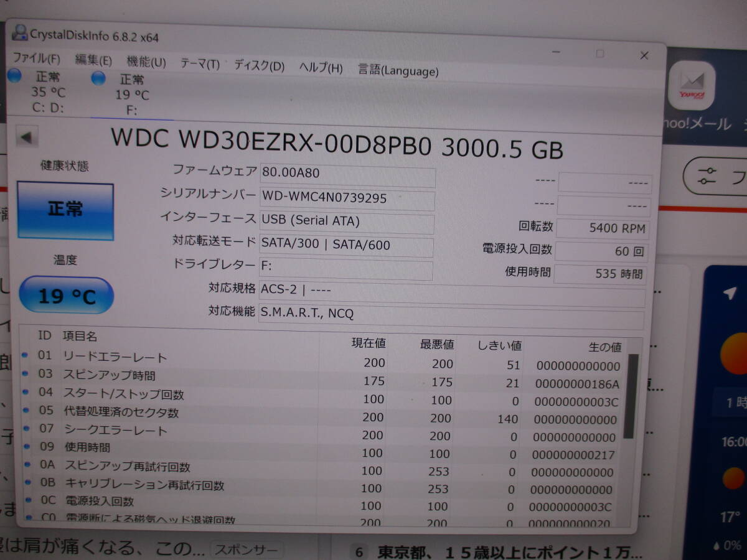Select the 0A スピンアップ再試行回数 row
Screen dimensions: 747x560
(x=321, y=469)
